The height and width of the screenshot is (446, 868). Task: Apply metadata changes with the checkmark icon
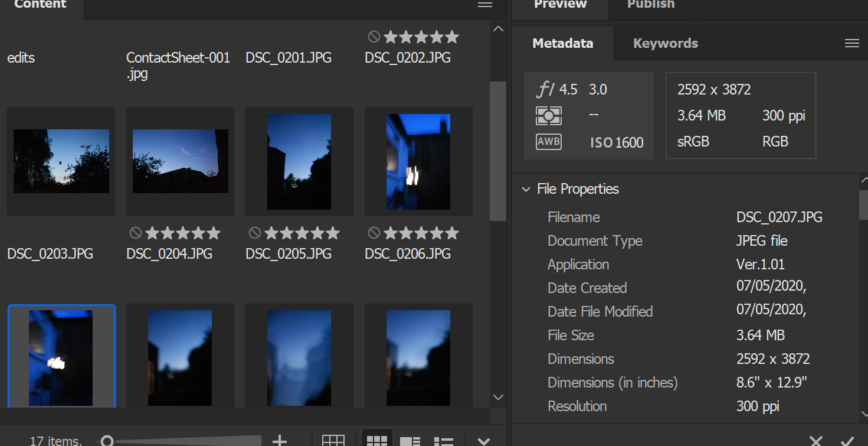click(x=847, y=440)
